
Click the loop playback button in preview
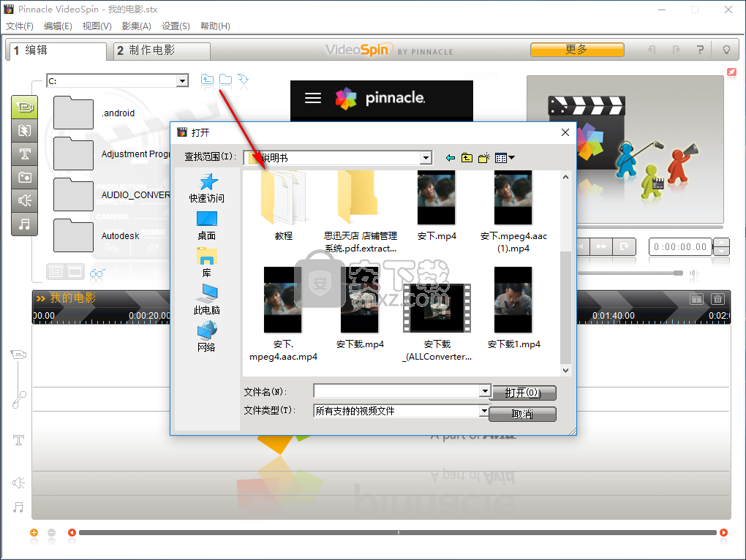point(624,246)
